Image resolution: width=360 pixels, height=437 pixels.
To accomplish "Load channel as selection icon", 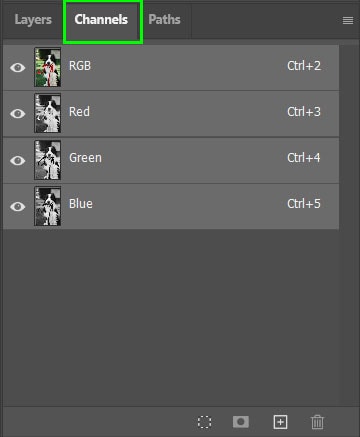I will tap(204, 422).
